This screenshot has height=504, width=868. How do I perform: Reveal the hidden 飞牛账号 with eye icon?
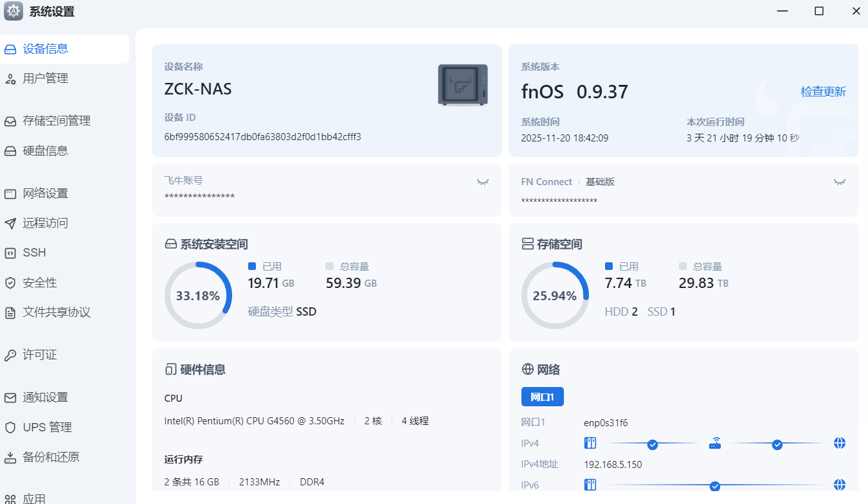483,182
